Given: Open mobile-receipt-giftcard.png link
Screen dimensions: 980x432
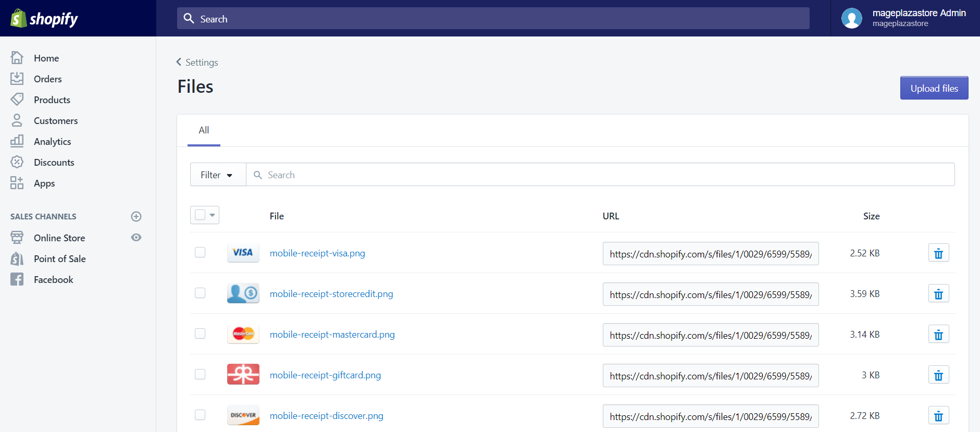Looking at the screenshot, I should (x=325, y=375).
